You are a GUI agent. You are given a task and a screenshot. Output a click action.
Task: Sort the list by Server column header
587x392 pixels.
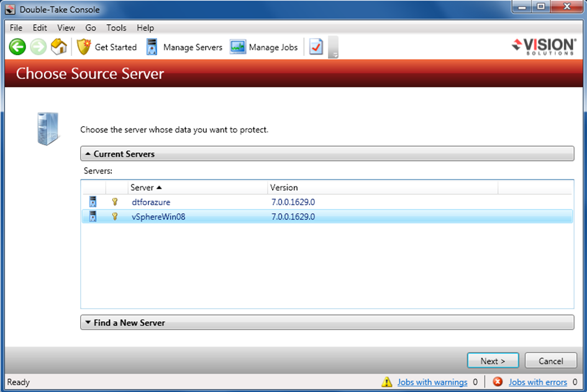[x=198, y=187]
